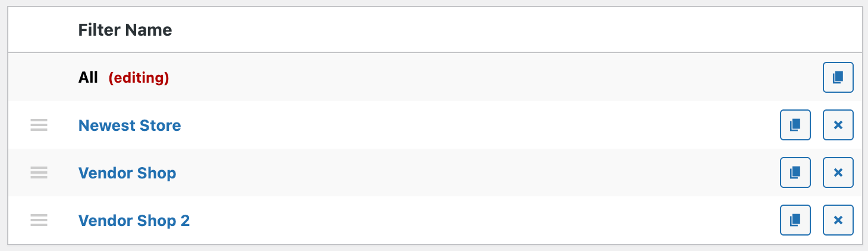
Task: Select the All filter name text
Action: coord(88,77)
